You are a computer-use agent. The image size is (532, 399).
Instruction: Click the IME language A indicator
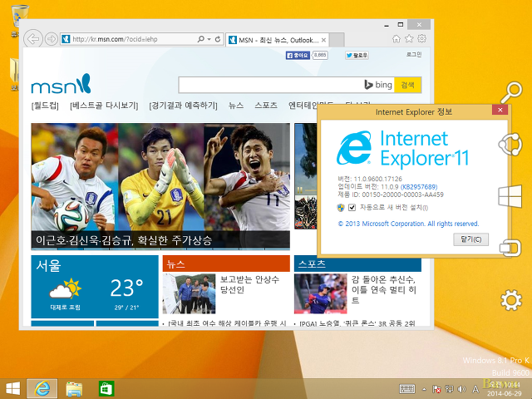(475, 389)
